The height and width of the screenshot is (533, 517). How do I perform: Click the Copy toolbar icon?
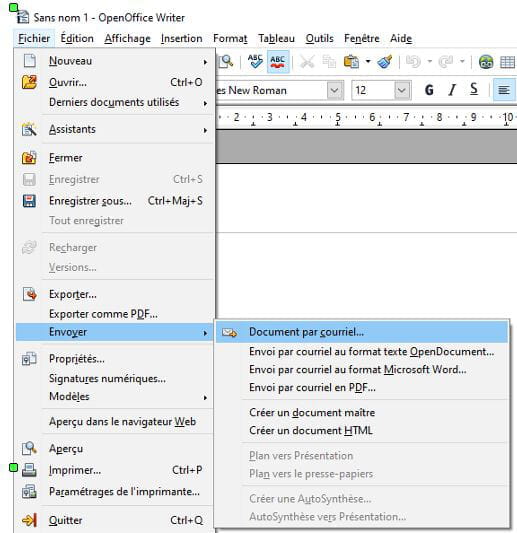click(329, 62)
